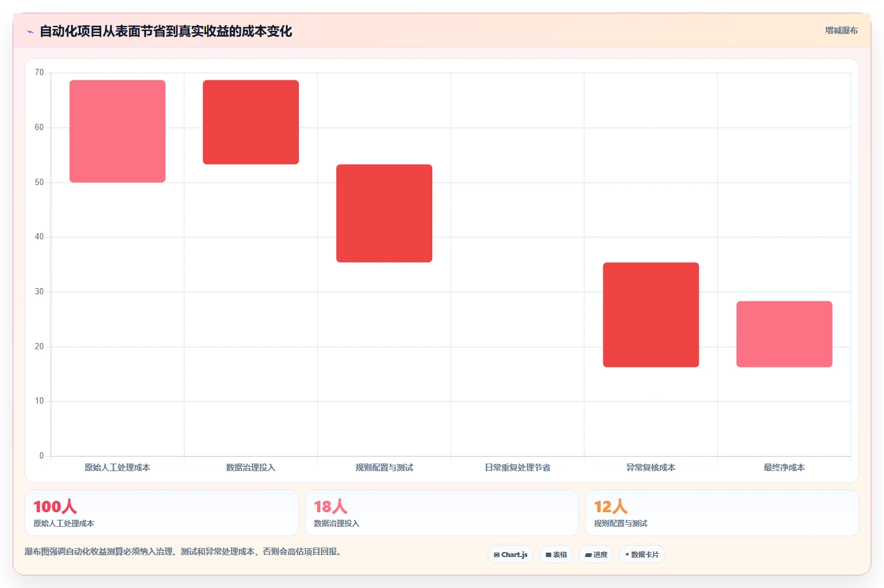Click the 18人 数据治理投入 card
884x588 pixels.
coord(442,513)
